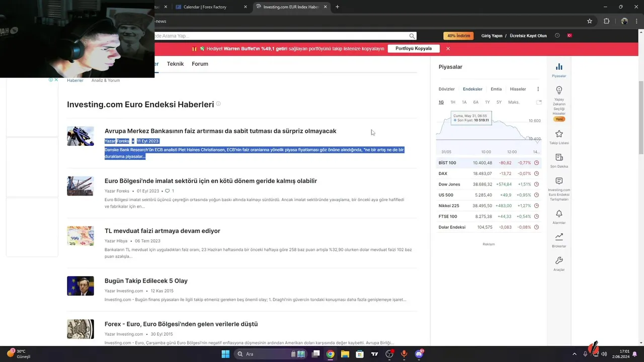This screenshot has height=362, width=644.
Task: Show hidden system tray icons chevron
Action: [x=574, y=354]
